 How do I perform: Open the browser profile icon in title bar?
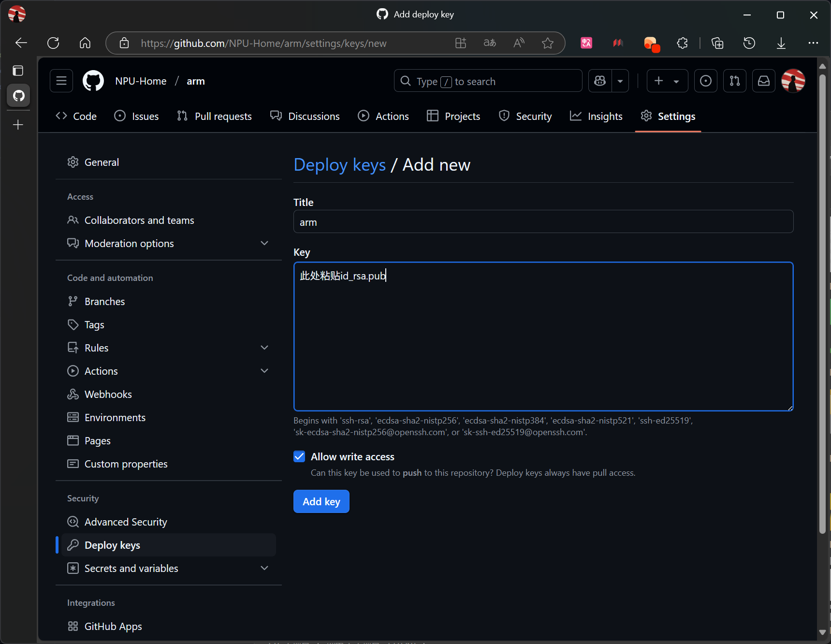pos(17,14)
